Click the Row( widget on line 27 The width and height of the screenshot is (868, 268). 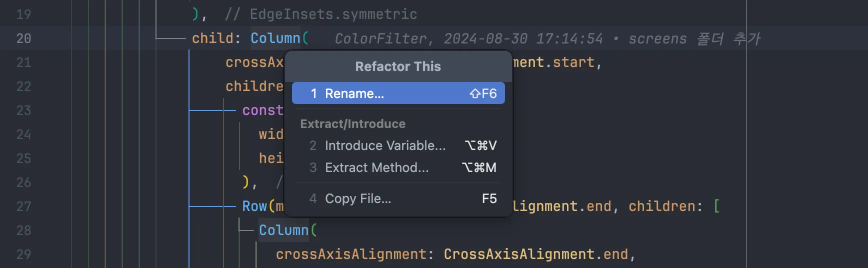pyautogui.click(x=258, y=206)
